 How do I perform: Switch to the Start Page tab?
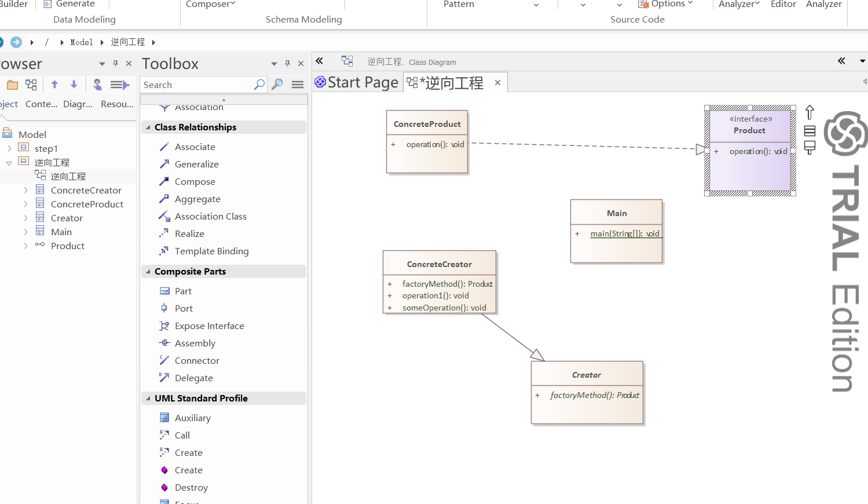point(357,83)
